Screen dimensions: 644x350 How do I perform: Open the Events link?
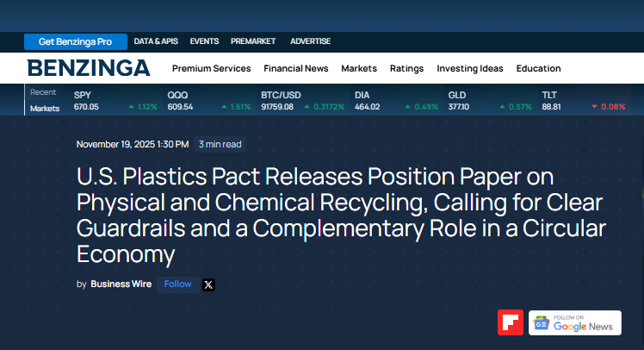click(204, 41)
